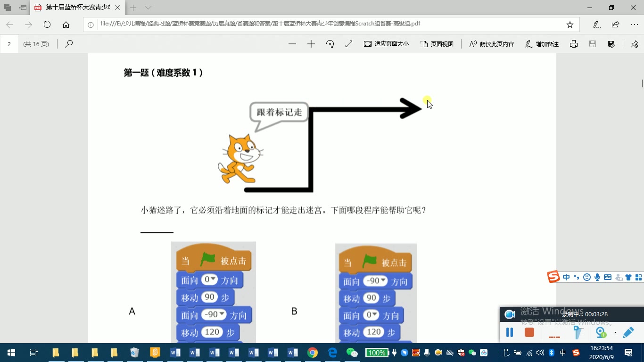Pause the recording in the capture widget
The image size is (644, 362).
click(510, 332)
